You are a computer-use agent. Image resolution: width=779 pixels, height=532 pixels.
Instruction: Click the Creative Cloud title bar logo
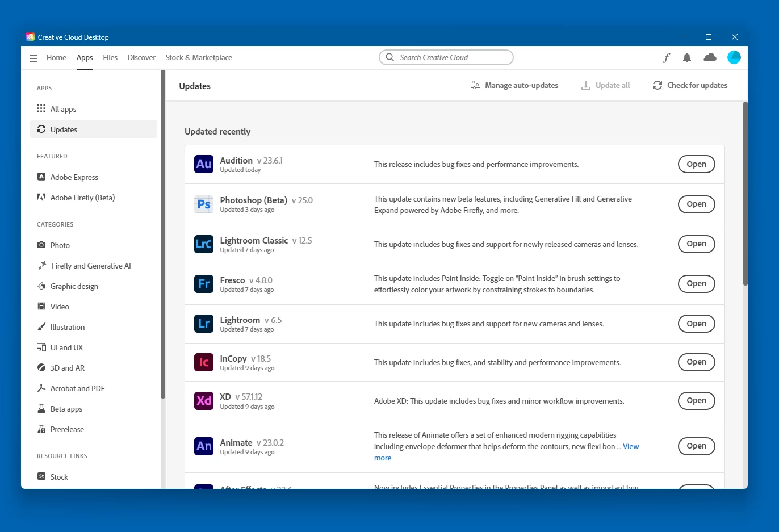tap(30, 37)
